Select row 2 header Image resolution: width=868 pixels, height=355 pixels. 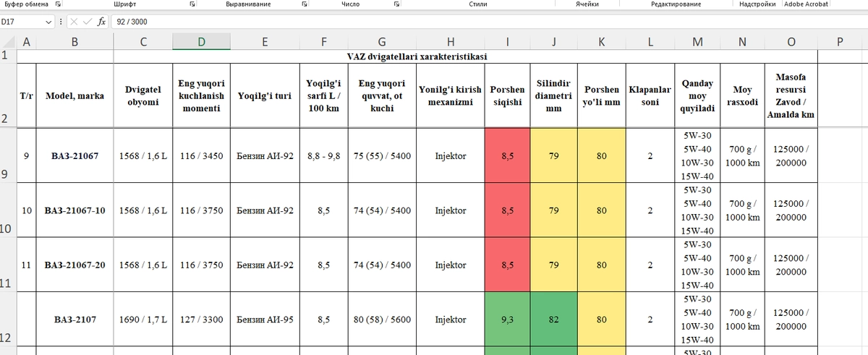[7, 95]
